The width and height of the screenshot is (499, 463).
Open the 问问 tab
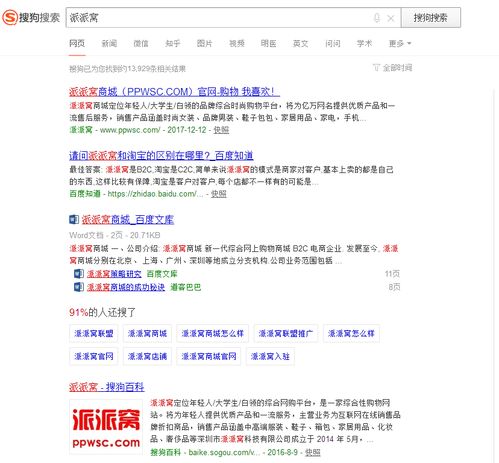[x=333, y=43]
